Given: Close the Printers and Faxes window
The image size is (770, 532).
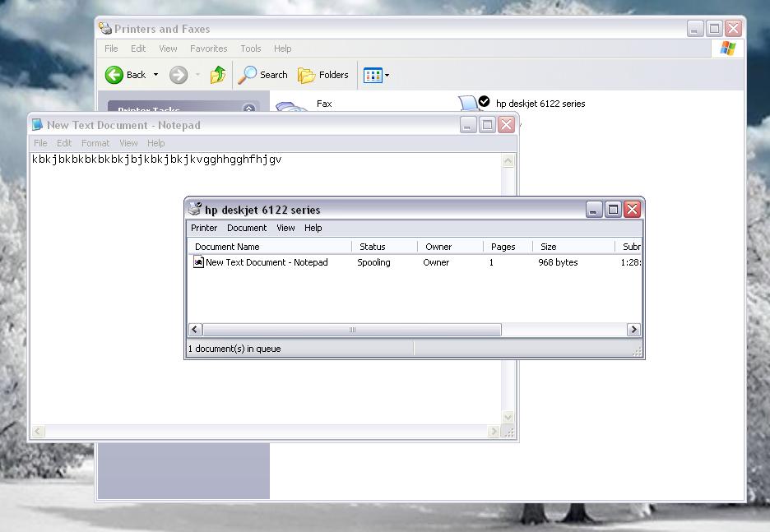Looking at the screenshot, I should click(734, 29).
